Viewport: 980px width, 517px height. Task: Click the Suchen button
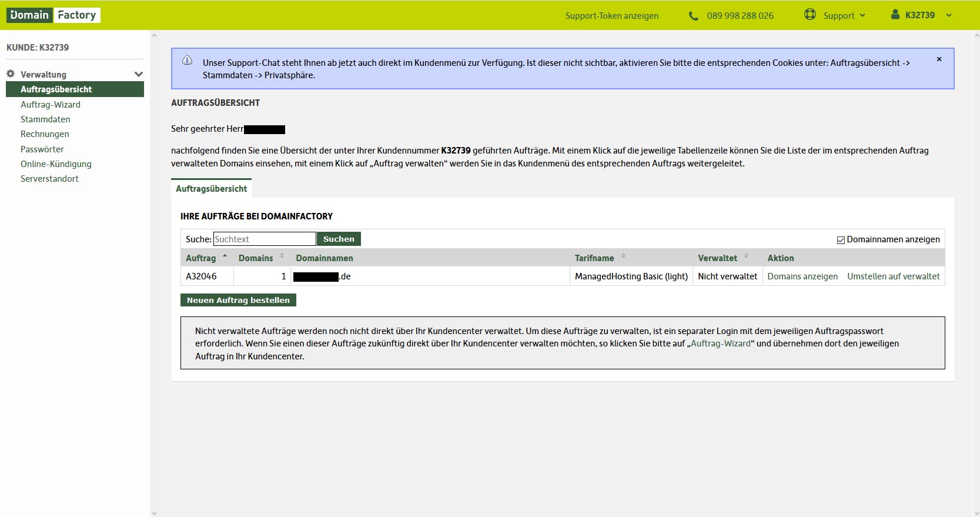click(x=339, y=239)
